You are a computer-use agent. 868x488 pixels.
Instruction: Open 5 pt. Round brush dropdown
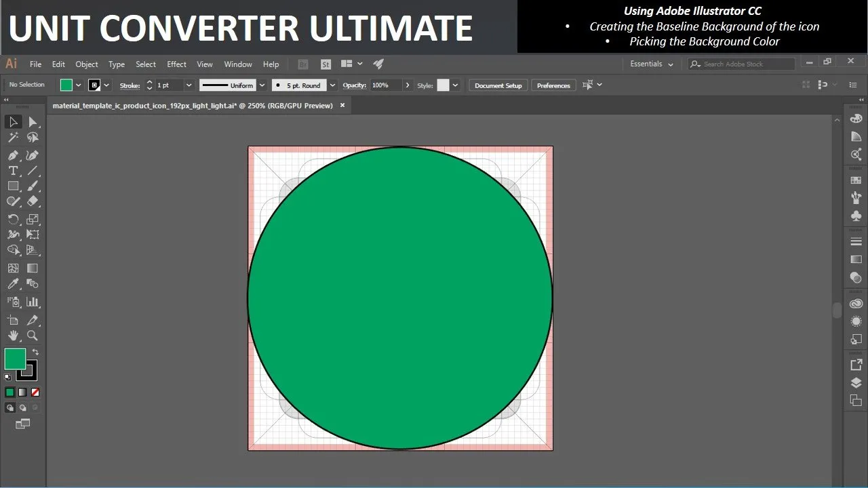coord(332,85)
